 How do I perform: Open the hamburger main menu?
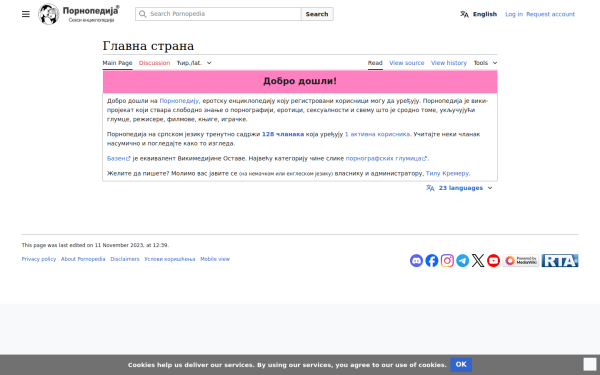pos(26,14)
